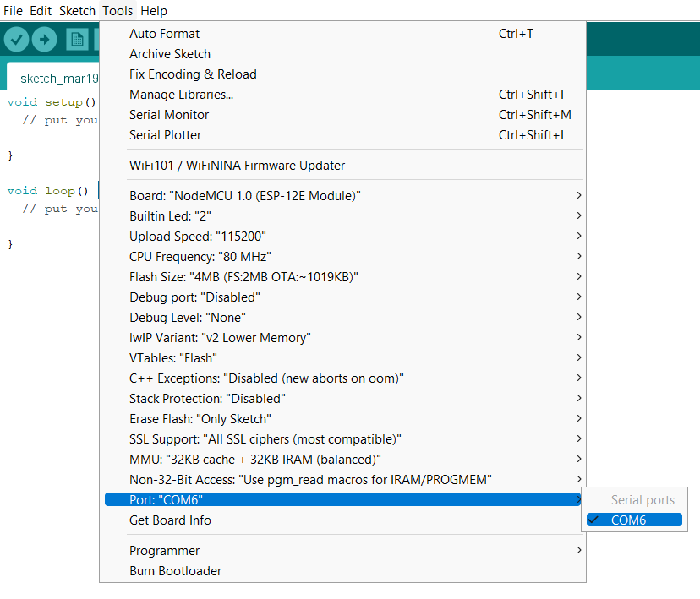Viewport: 700px width, 599px height.
Task: Click the Verify checkmark toolbar icon
Action: click(17, 39)
